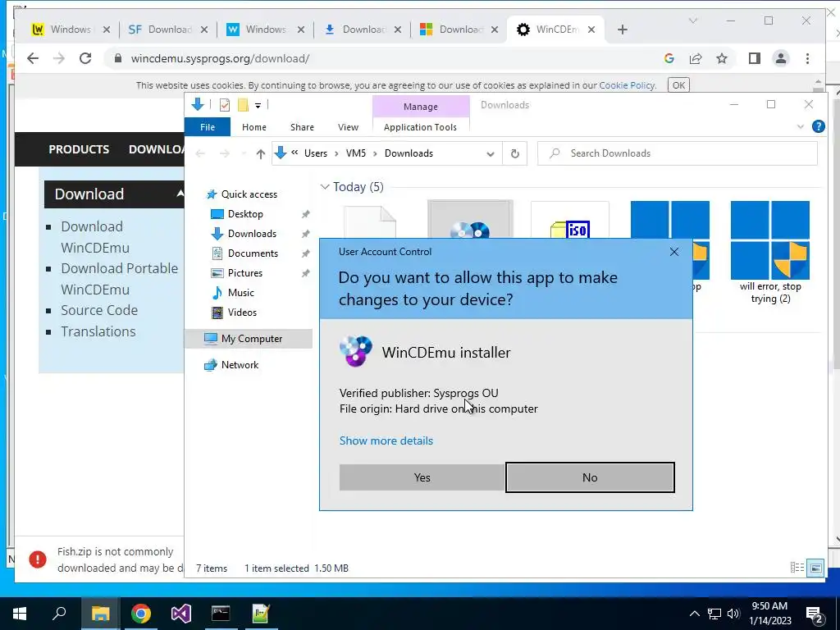Image resolution: width=840 pixels, height=630 pixels.
Task: Open Command Prompt from taskbar
Action: [x=221, y=614]
